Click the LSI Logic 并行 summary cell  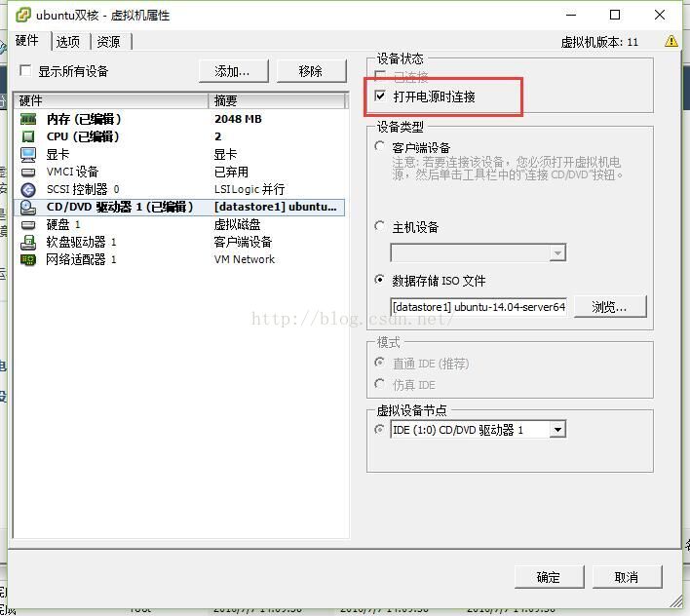pos(249,190)
